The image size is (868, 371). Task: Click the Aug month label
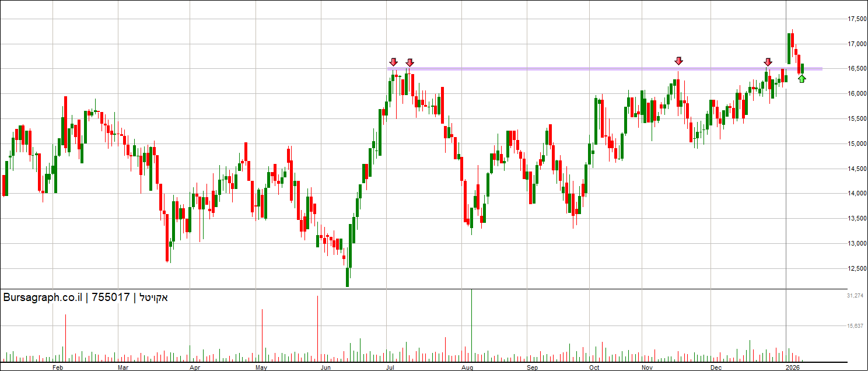point(467,367)
